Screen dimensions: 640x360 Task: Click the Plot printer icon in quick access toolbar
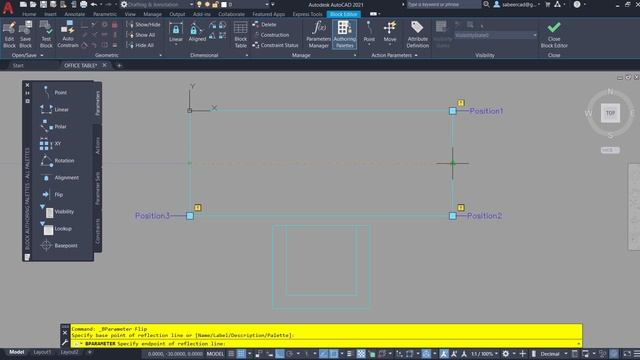tap(83, 4)
